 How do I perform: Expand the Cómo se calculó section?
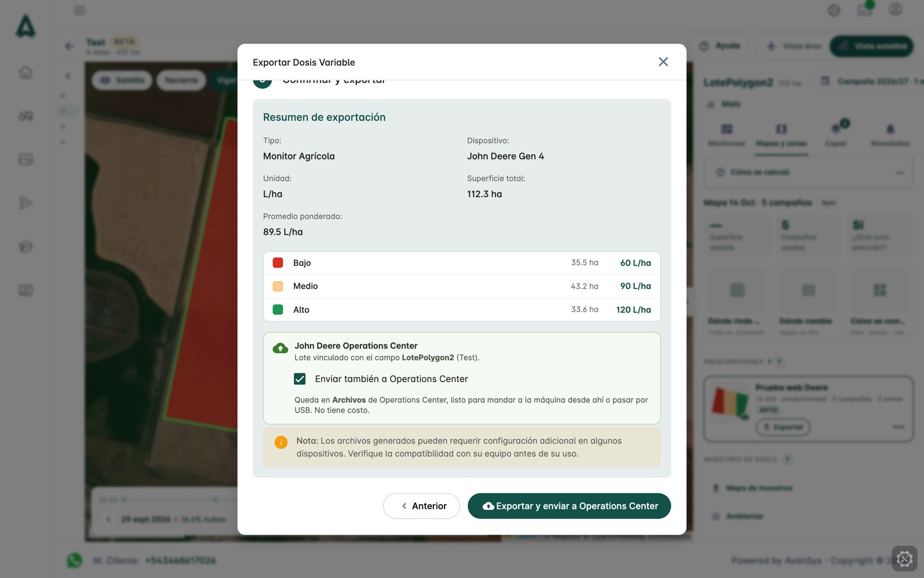[808, 172]
